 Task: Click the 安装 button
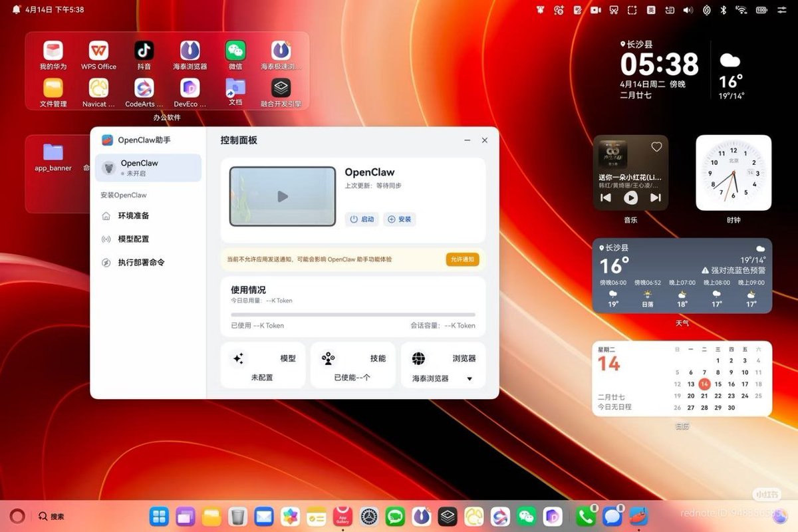(x=400, y=219)
